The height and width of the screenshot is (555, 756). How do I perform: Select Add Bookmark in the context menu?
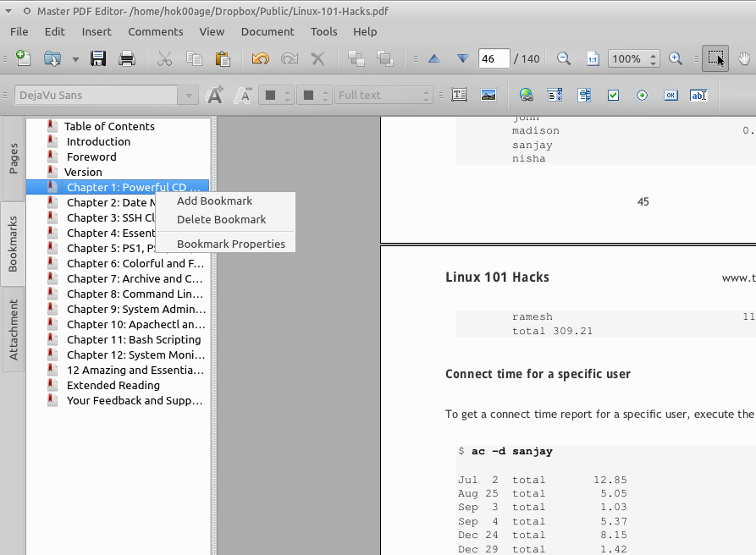point(214,201)
